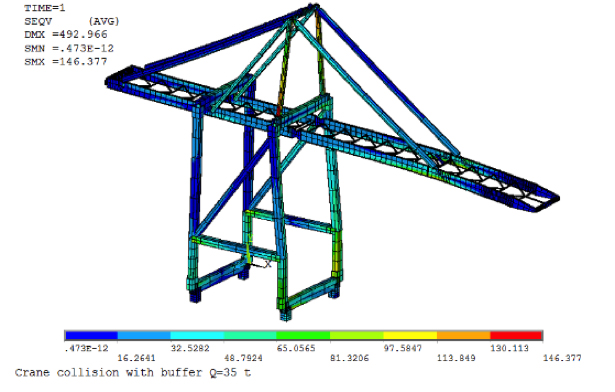Click the red legend color segment
The height and width of the screenshot is (392, 615).
click(x=516, y=335)
